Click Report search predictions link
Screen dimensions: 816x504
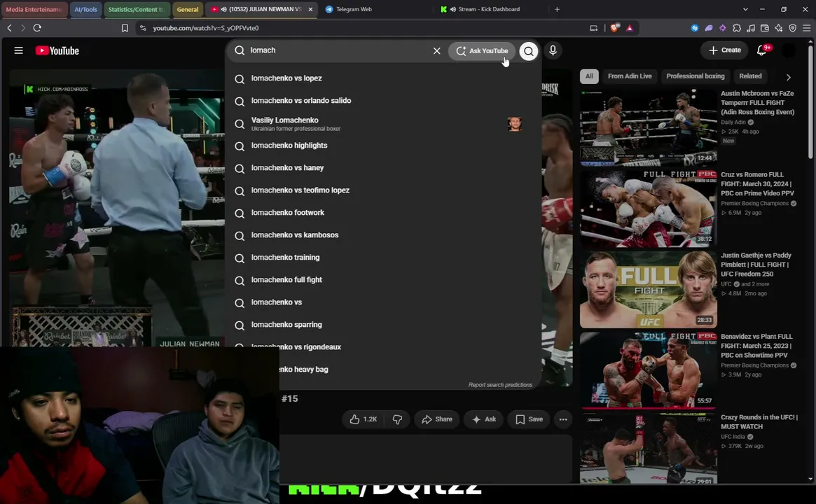point(500,385)
